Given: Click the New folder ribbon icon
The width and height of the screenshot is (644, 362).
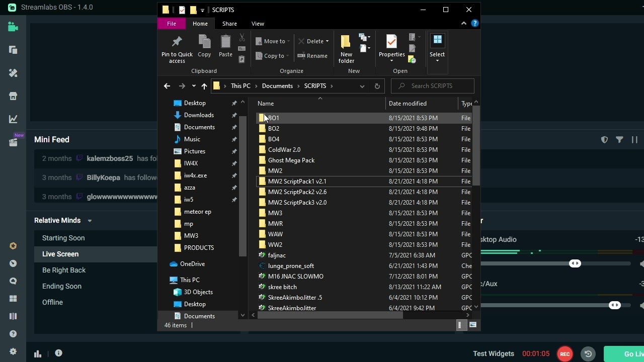Looking at the screenshot, I should tap(346, 50).
